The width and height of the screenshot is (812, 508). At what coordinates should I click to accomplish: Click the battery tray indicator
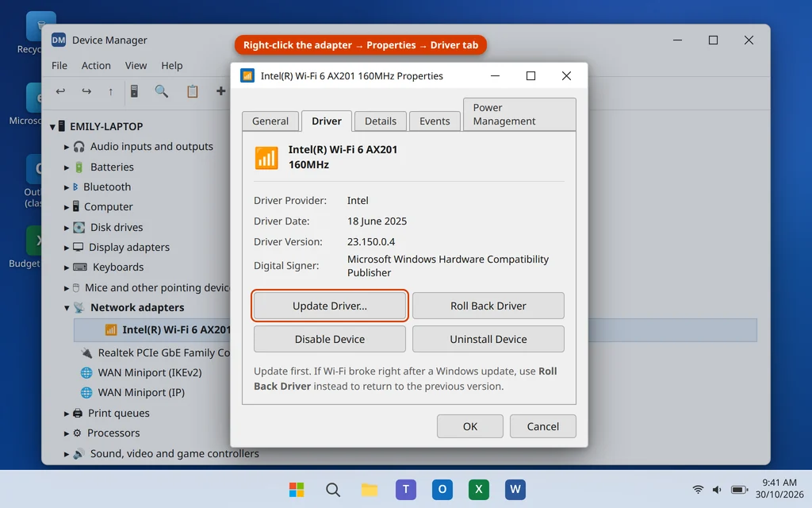click(739, 489)
